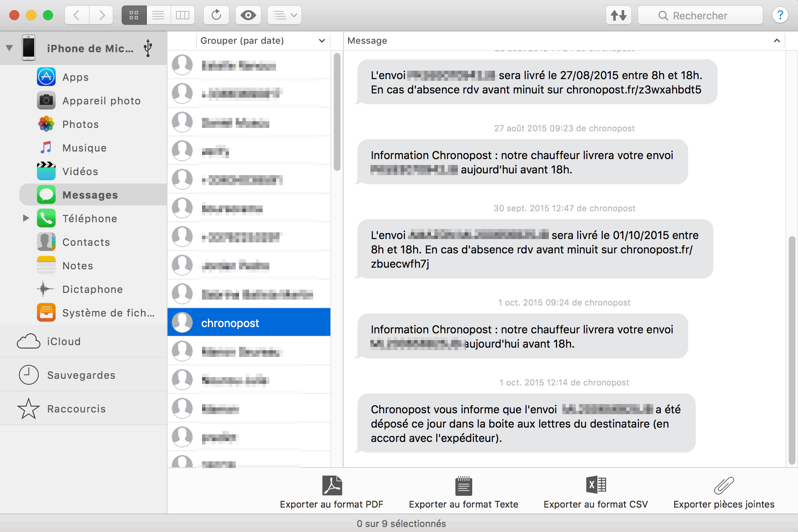Open the Système de fich… icon
Screen dimensions: 798x532
[46, 313]
